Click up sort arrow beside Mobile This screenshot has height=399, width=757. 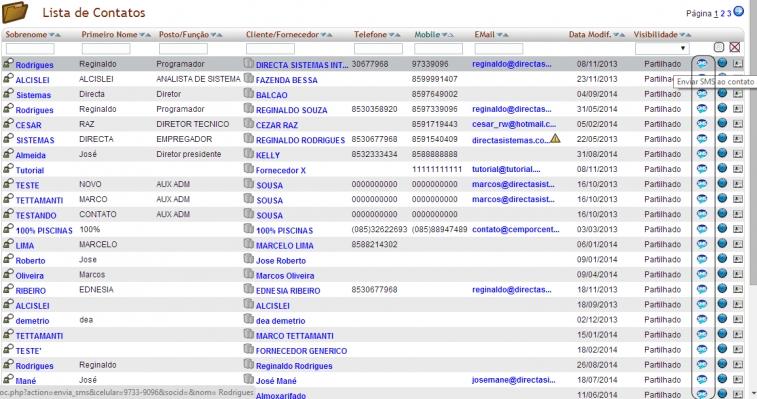[451, 35]
